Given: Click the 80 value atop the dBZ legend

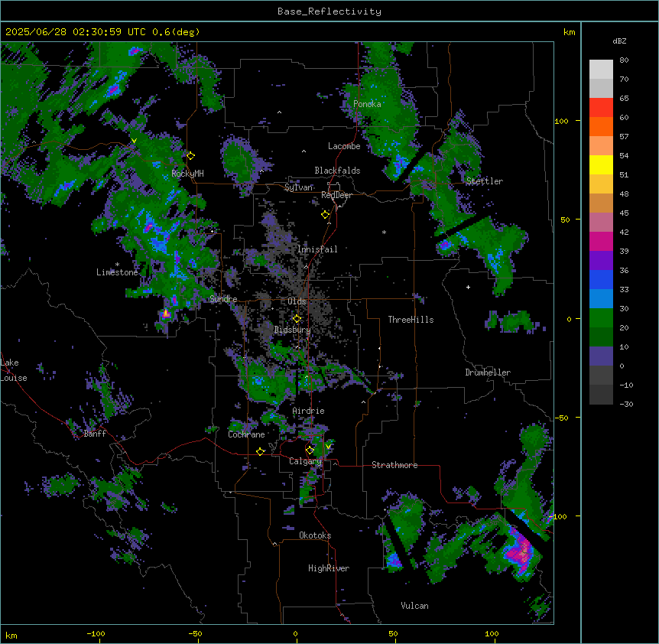Looking at the screenshot, I should 624,60.
